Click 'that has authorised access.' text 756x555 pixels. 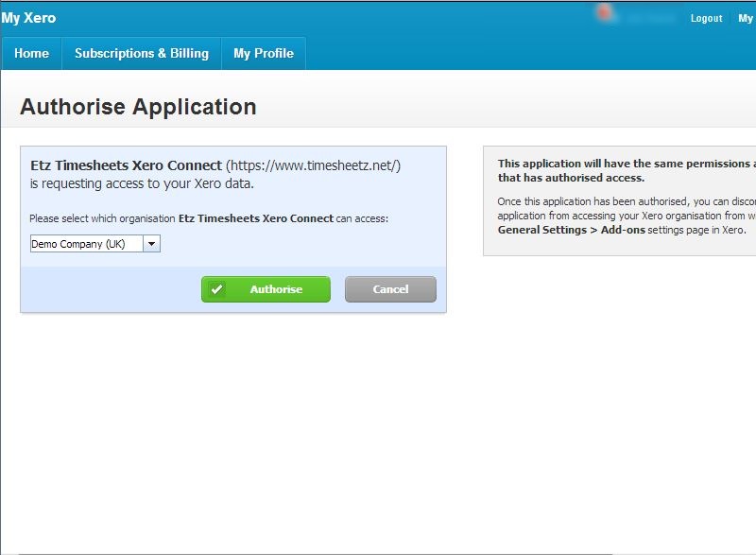pos(572,178)
